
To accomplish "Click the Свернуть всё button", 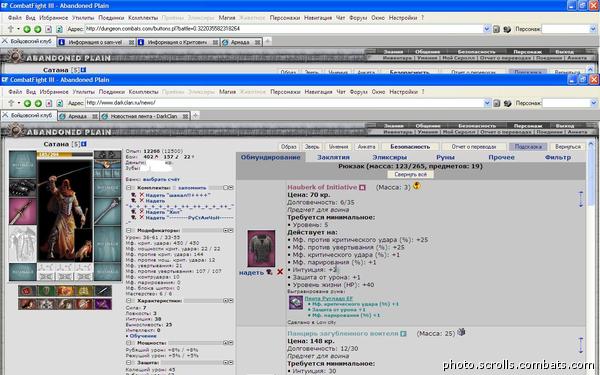I will coord(411,174).
